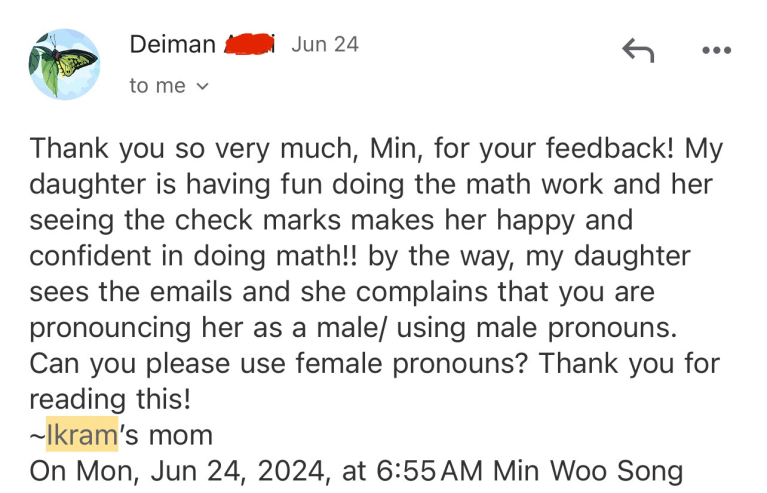767x493 pixels.
Task: Click the highlighted word Ikram
Action: tap(75, 435)
